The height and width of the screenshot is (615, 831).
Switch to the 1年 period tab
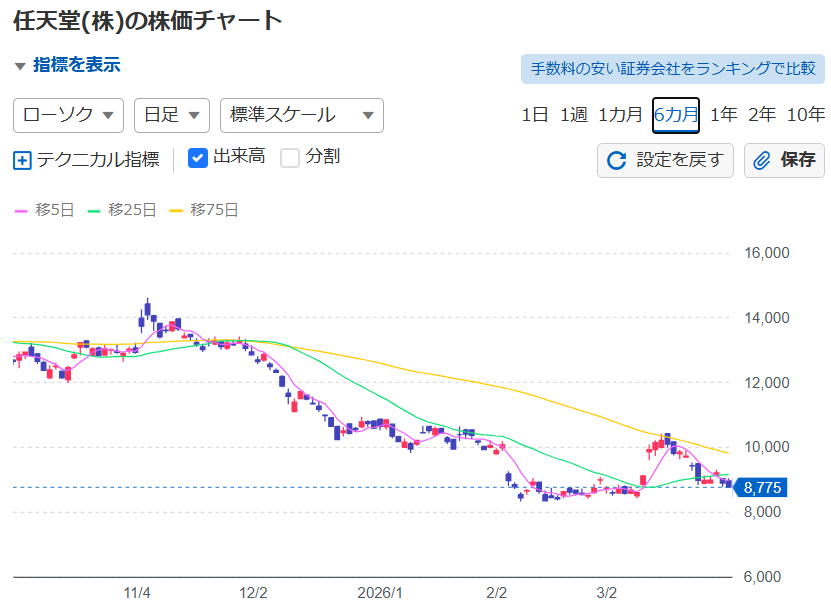[723, 115]
